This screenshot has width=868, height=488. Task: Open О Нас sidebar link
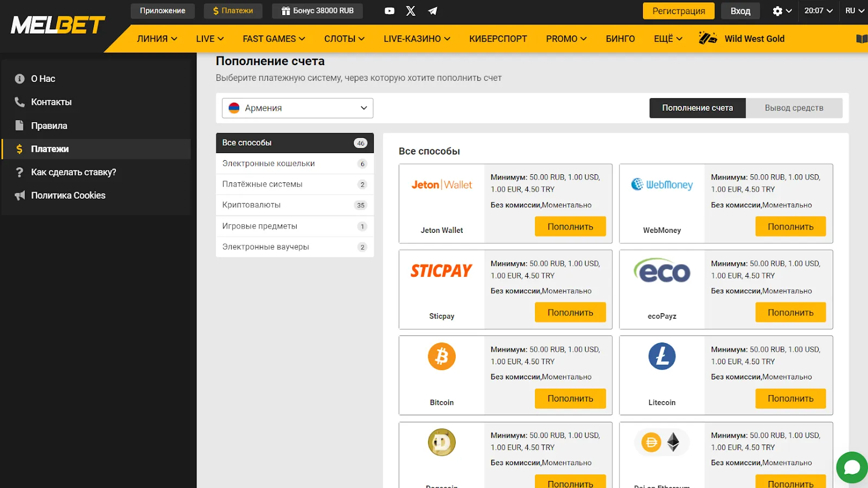coord(97,79)
